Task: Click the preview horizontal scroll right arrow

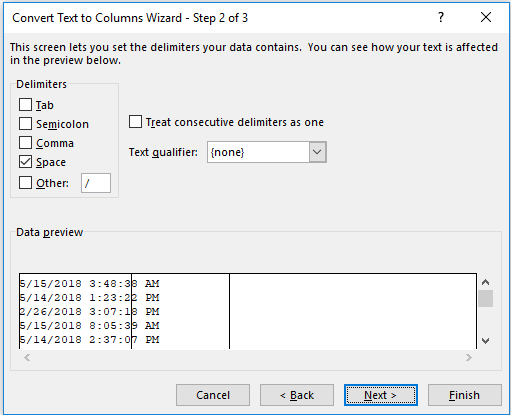Action: 469,358
